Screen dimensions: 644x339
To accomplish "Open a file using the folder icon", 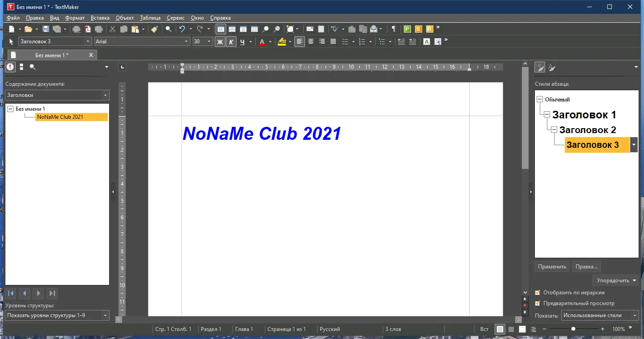I will tap(28, 29).
